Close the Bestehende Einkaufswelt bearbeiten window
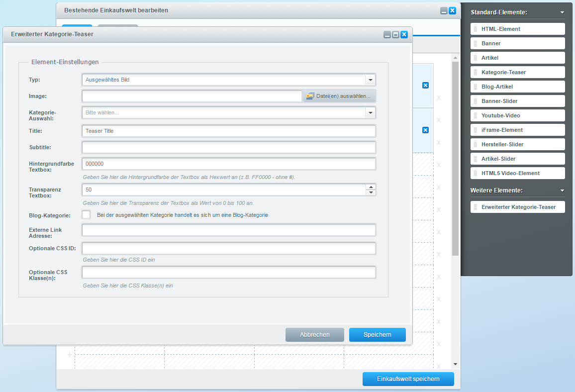Screen dimensions: 575x392 pos(453,10)
